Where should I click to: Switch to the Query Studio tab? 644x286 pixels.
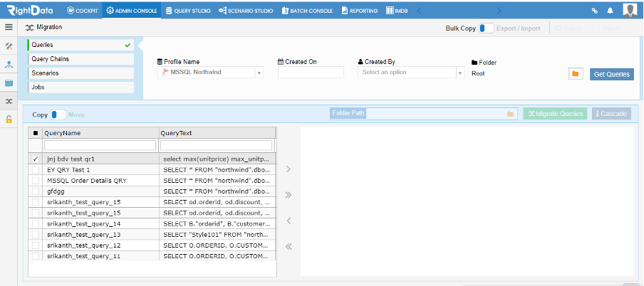click(x=188, y=11)
